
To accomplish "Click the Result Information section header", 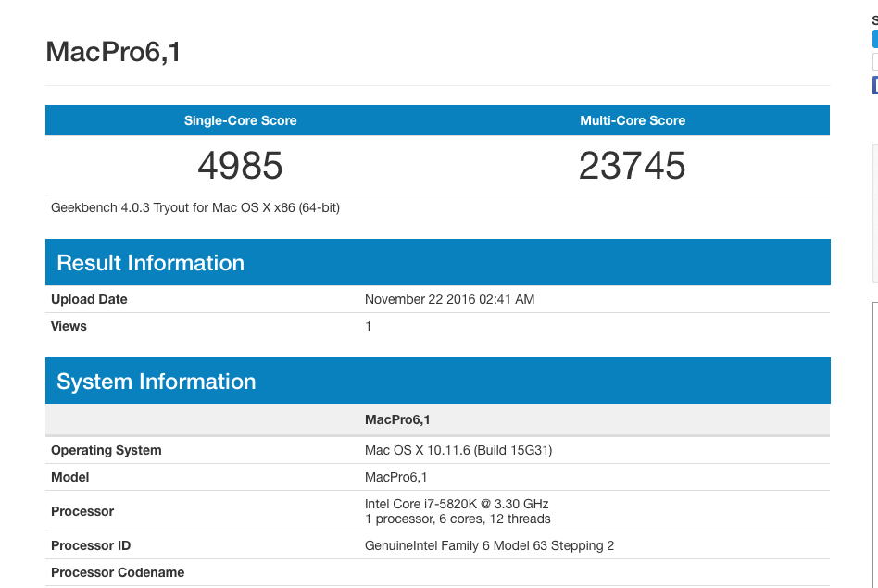I will pos(438,262).
